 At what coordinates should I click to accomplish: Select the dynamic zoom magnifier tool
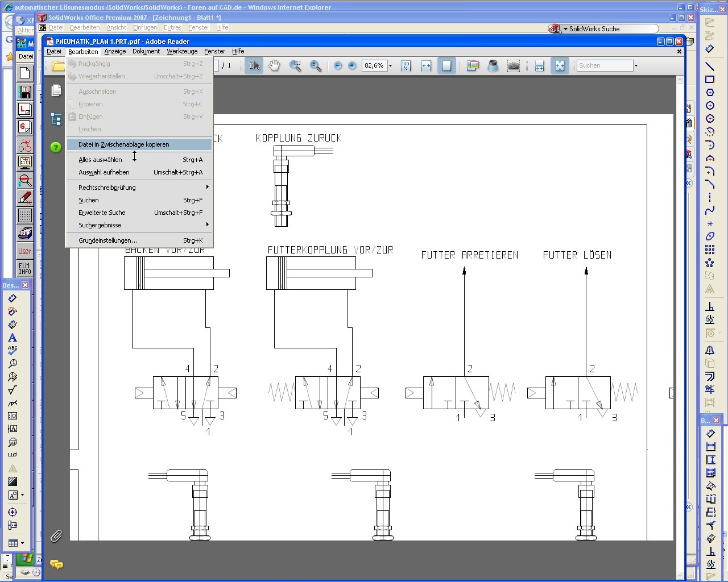coord(316,66)
